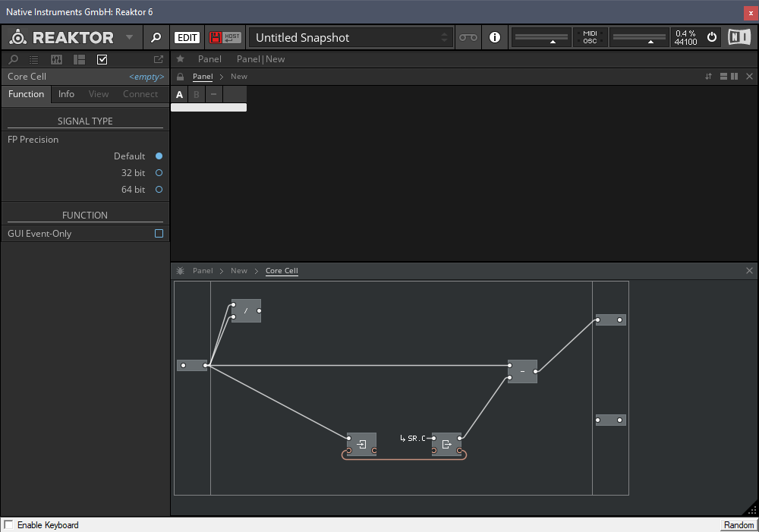
Task: Open the Reaktor main menu dropdown arrow
Action: (x=129, y=37)
